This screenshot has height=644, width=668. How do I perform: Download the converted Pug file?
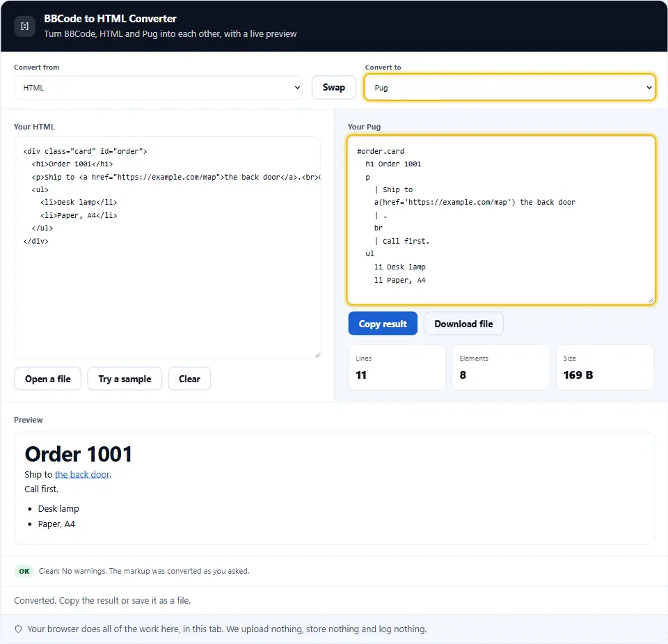pyautogui.click(x=463, y=324)
